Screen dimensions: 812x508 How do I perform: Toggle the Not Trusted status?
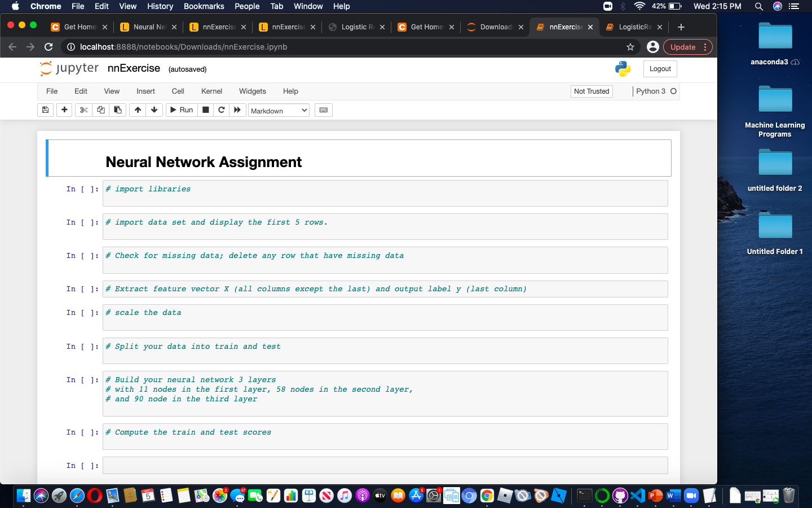click(x=591, y=91)
